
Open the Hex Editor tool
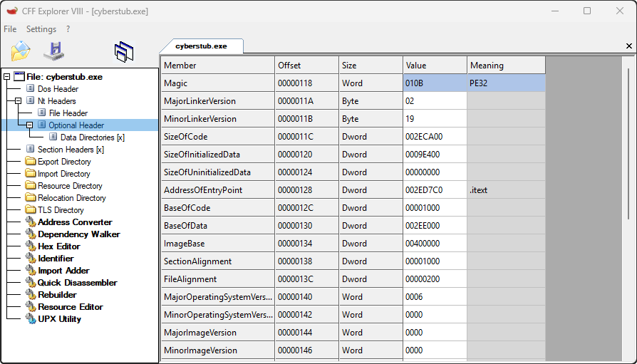(x=58, y=246)
